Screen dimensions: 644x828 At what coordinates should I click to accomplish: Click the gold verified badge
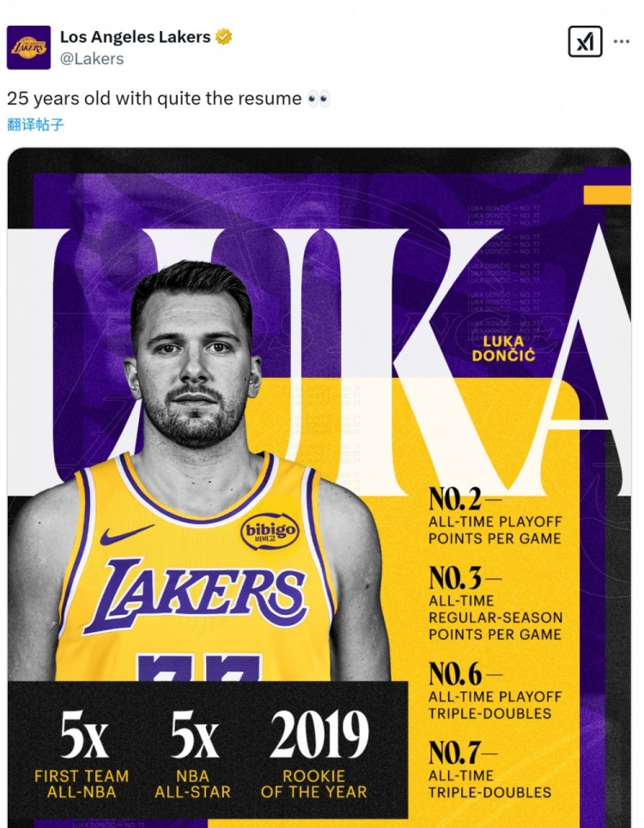tap(224, 37)
